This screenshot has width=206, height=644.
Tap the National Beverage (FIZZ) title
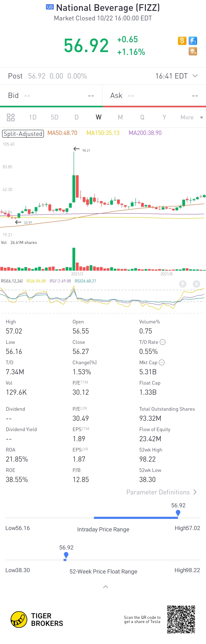pos(108,8)
